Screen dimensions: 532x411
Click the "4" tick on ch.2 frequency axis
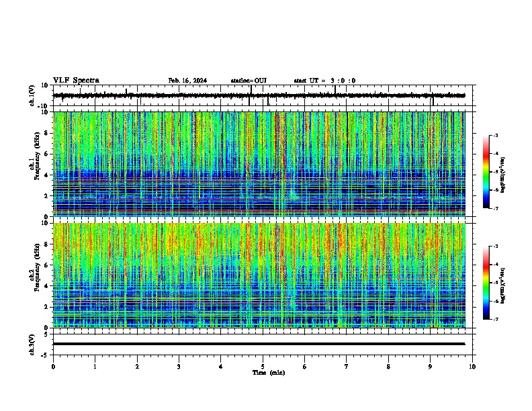click(x=46, y=286)
